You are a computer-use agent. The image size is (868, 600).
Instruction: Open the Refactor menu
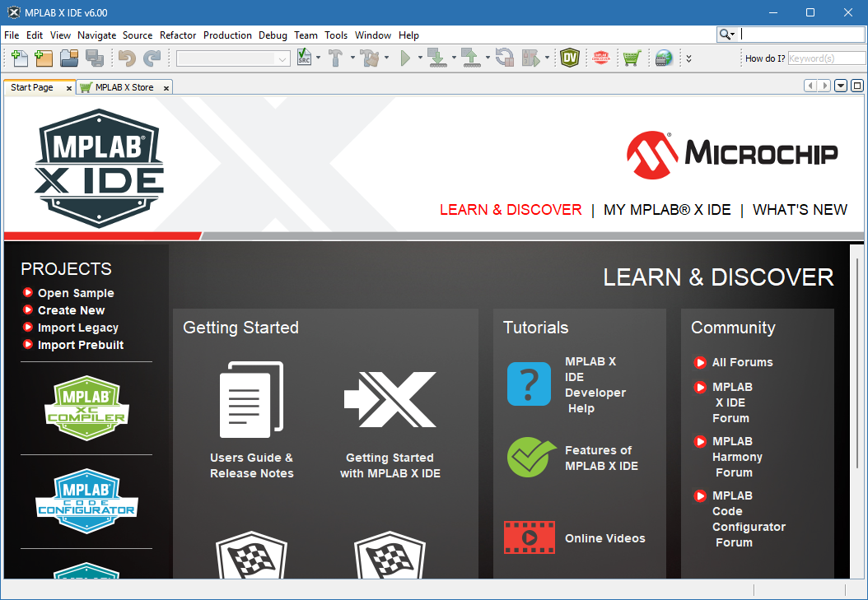[178, 35]
